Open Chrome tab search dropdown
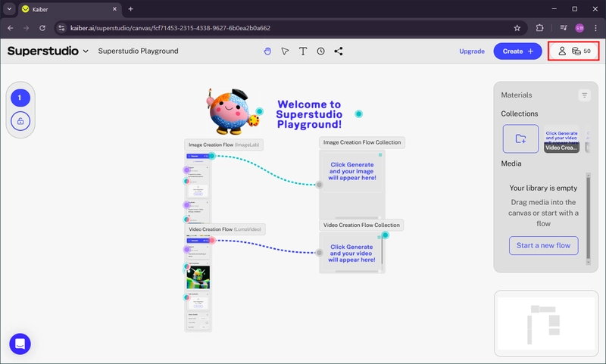606x364 pixels. point(9,9)
